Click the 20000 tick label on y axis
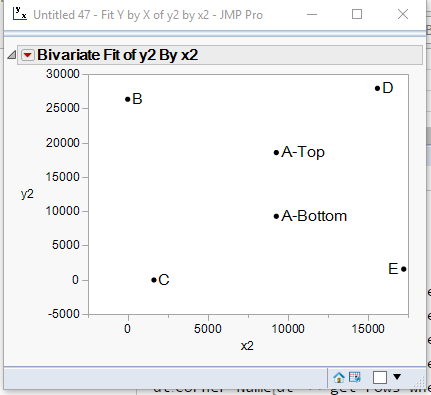 (x=63, y=143)
